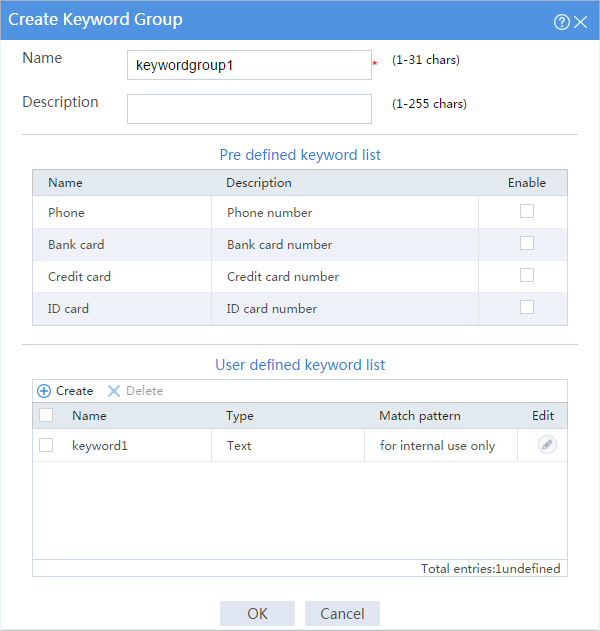Tick the select-all checkbox in user keyword header
The image size is (600, 631).
point(46,415)
